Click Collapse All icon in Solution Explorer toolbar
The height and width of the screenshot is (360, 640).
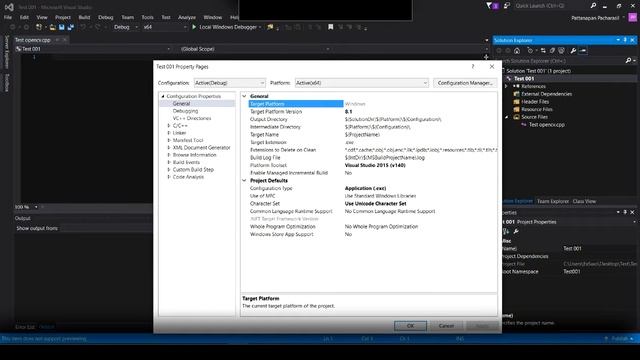pyautogui.click(x=552, y=51)
